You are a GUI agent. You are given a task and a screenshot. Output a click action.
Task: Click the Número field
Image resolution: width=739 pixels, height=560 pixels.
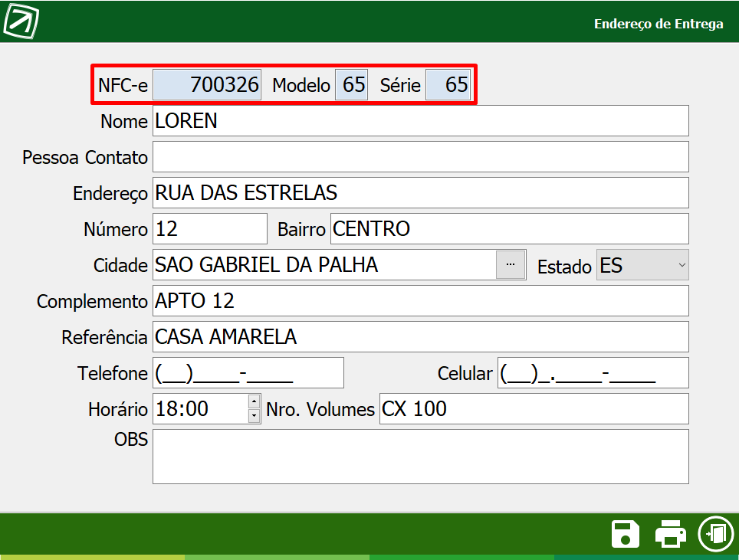[x=210, y=229]
